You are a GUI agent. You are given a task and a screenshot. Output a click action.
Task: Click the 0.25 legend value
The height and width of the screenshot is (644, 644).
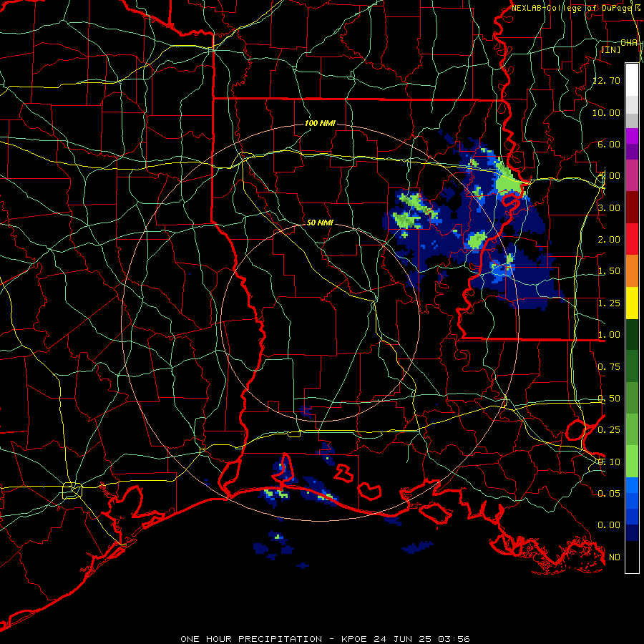pos(609,430)
